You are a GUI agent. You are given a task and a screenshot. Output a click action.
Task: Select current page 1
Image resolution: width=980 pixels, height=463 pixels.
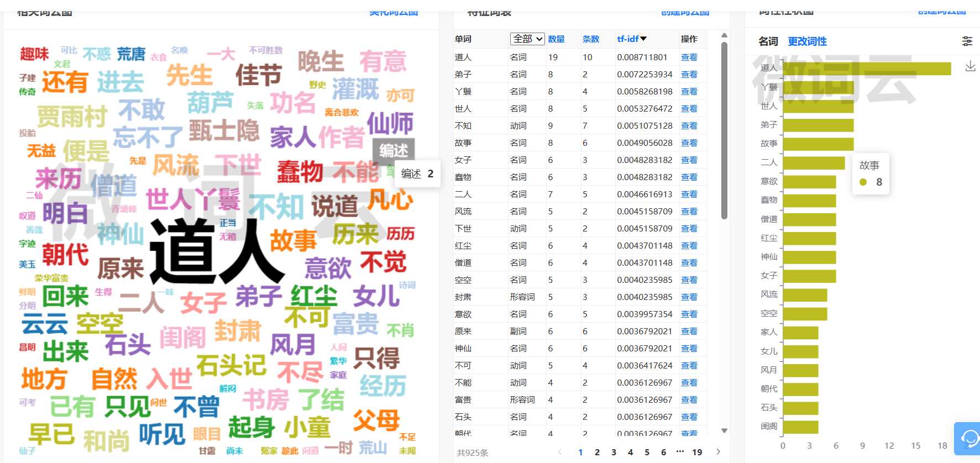click(x=580, y=452)
